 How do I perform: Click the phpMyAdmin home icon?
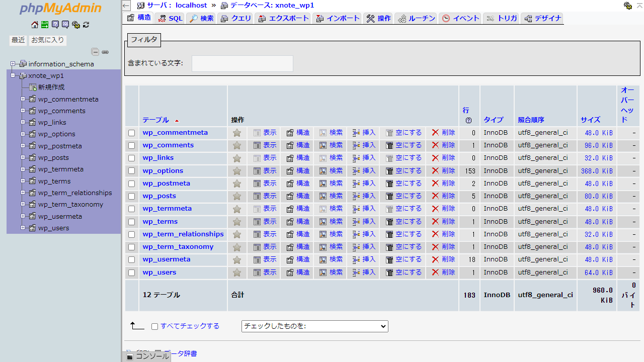coord(35,25)
